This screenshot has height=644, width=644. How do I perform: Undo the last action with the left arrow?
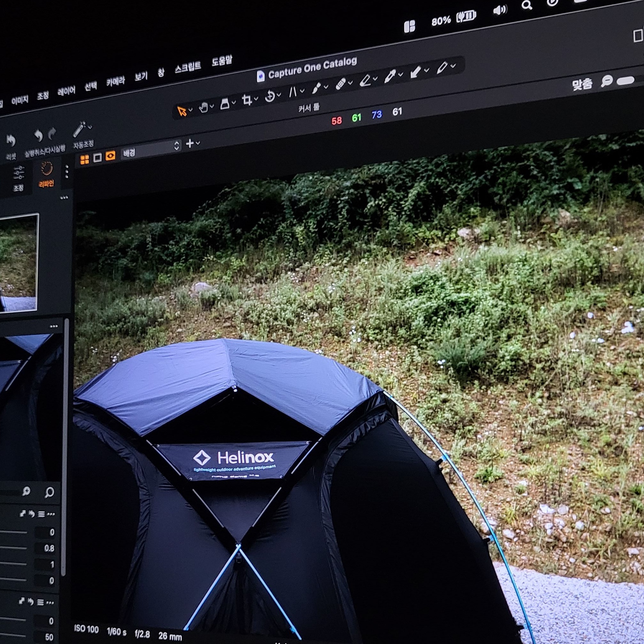click(x=38, y=136)
